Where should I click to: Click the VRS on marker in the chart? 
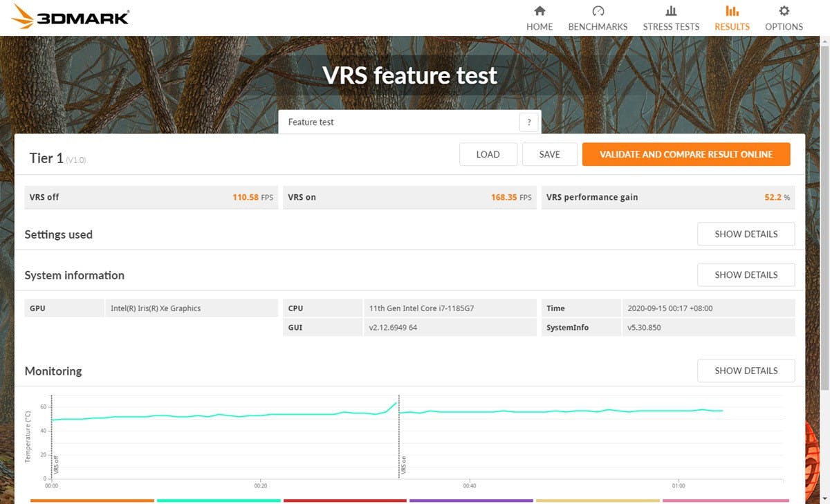pos(403,466)
